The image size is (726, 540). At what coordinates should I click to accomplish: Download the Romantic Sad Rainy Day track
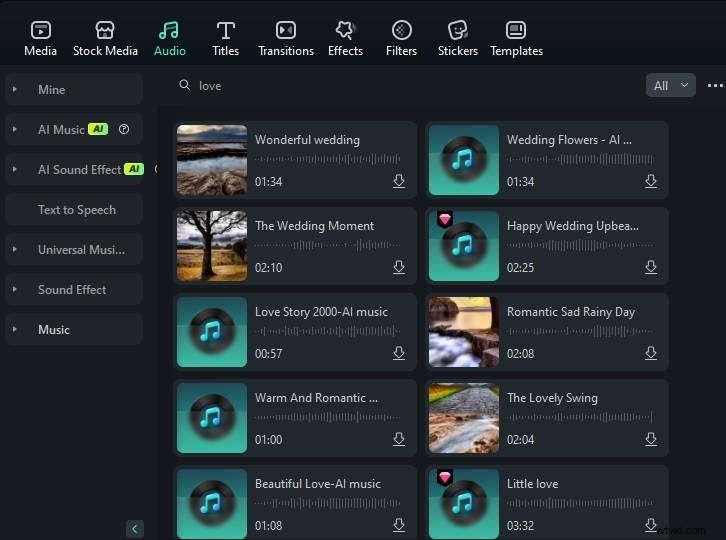(651, 353)
